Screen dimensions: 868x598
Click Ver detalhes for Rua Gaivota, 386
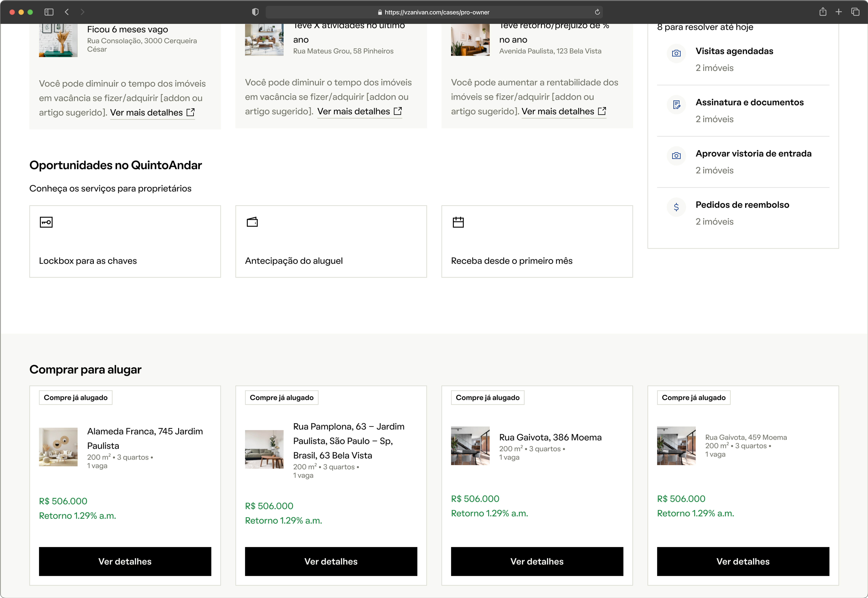537,561
